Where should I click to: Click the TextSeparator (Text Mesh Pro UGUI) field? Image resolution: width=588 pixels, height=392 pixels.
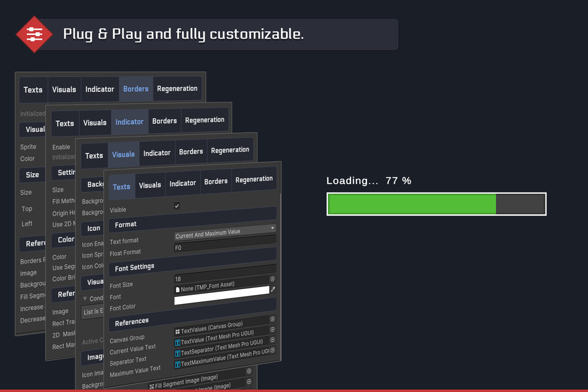coord(225,347)
